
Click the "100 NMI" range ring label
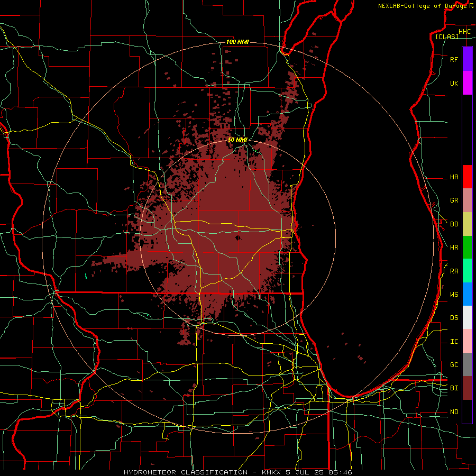(x=237, y=42)
